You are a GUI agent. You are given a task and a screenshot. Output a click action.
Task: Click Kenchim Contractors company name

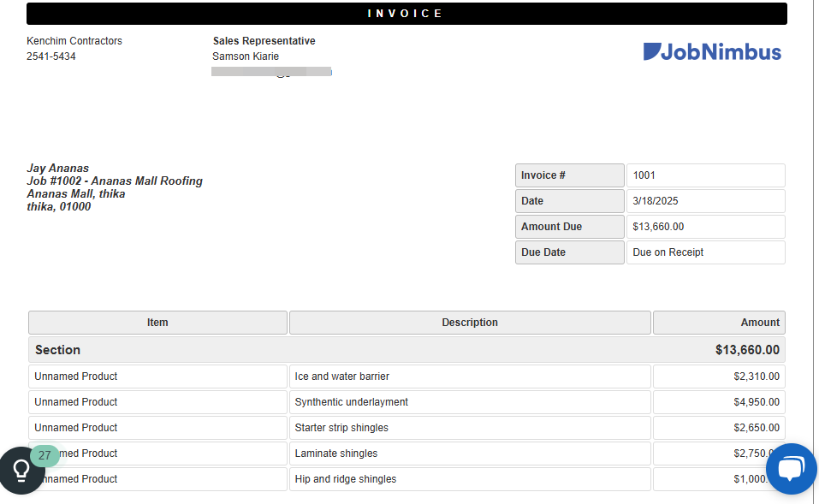(x=74, y=41)
